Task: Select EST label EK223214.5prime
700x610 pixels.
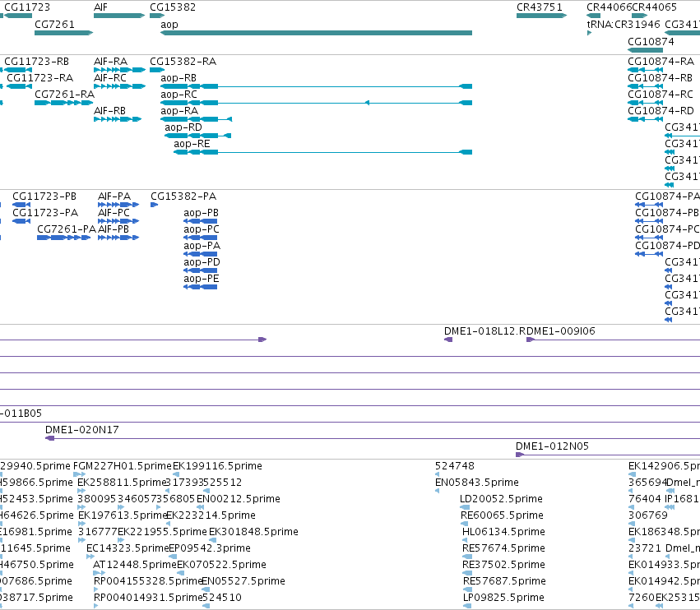Action: click(x=211, y=515)
